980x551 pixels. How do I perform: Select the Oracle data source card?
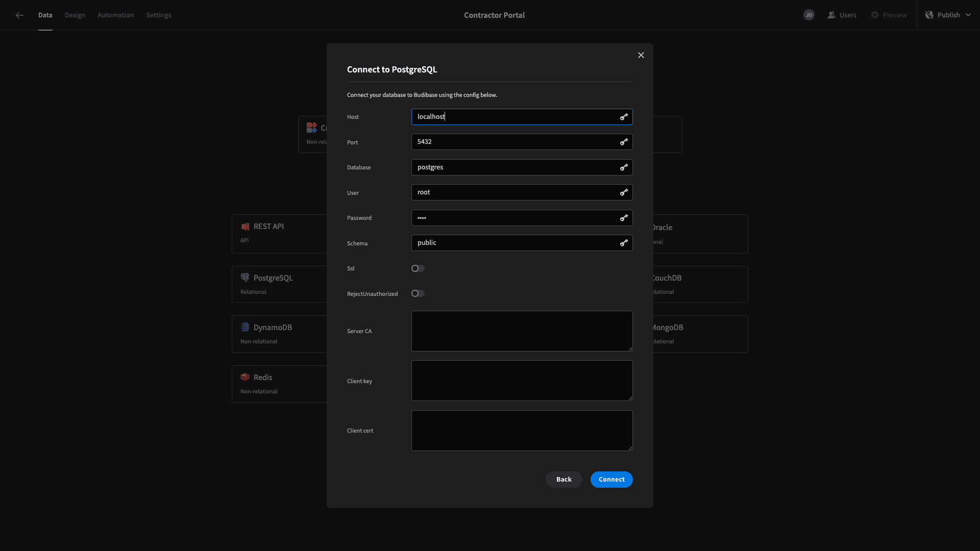tap(700, 234)
